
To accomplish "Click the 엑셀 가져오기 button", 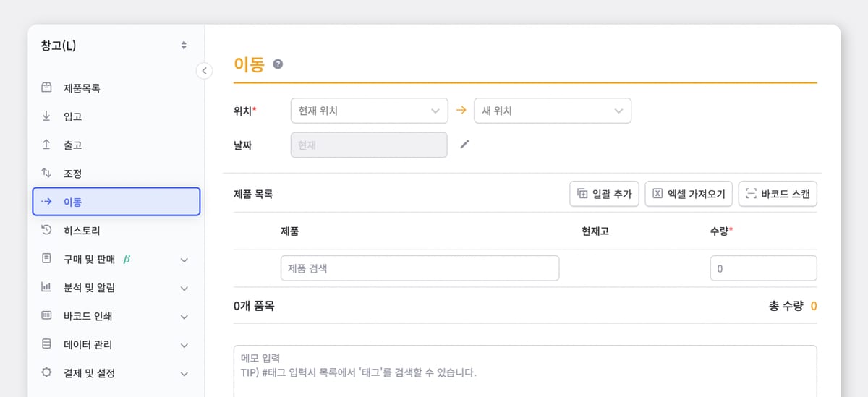I will [689, 194].
